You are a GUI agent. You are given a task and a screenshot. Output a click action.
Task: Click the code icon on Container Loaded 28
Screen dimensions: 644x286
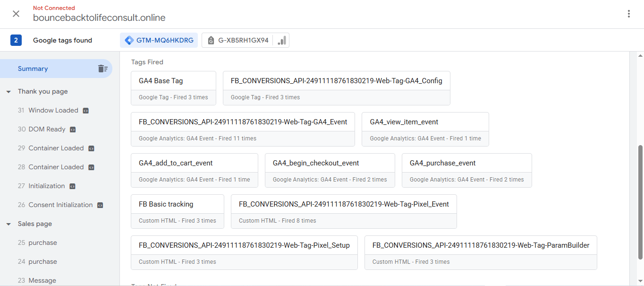click(92, 167)
